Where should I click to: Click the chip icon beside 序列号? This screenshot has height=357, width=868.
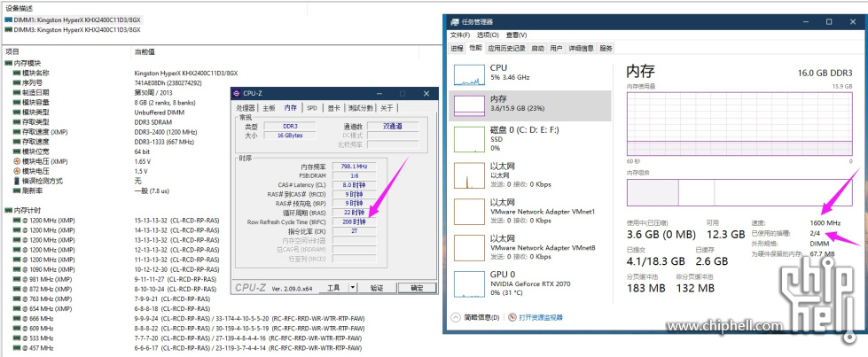17,83
